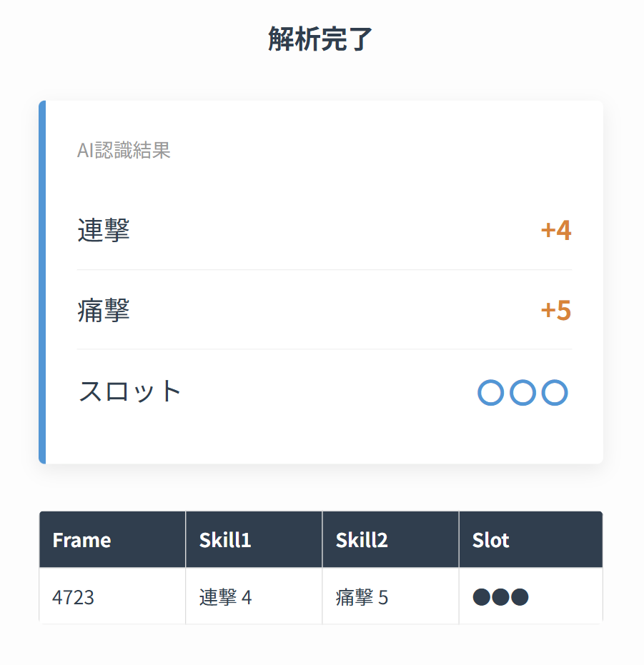Select the second empty スロット circle icon
This screenshot has width=644, height=665.
click(522, 392)
